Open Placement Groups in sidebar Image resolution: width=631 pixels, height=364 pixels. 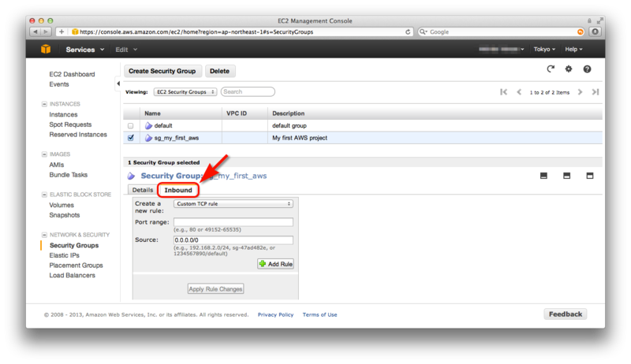point(76,266)
